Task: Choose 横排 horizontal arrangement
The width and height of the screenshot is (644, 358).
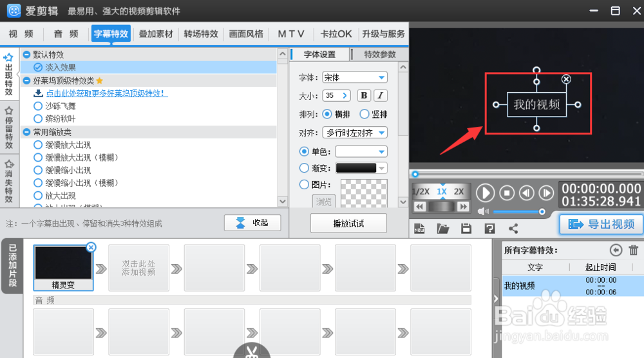Action: pyautogui.click(x=327, y=114)
